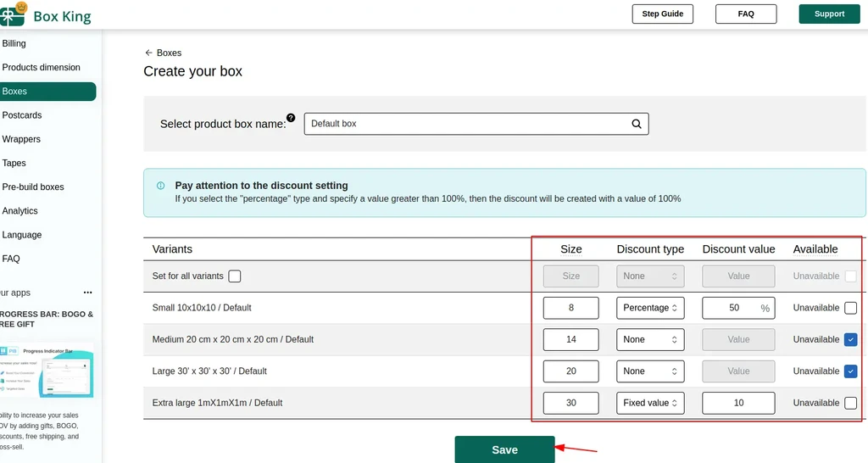Click the Variants column header
868x463 pixels.
[172, 249]
